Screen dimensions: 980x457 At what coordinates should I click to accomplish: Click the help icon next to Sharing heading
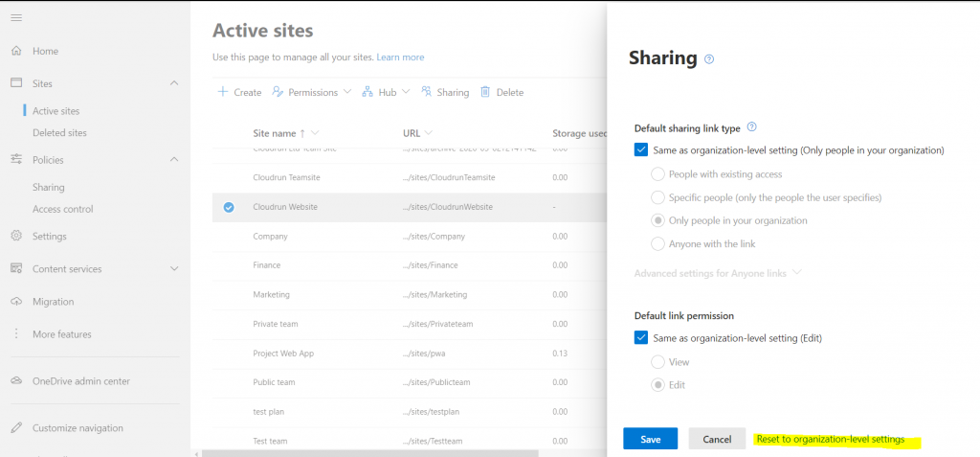point(709,59)
